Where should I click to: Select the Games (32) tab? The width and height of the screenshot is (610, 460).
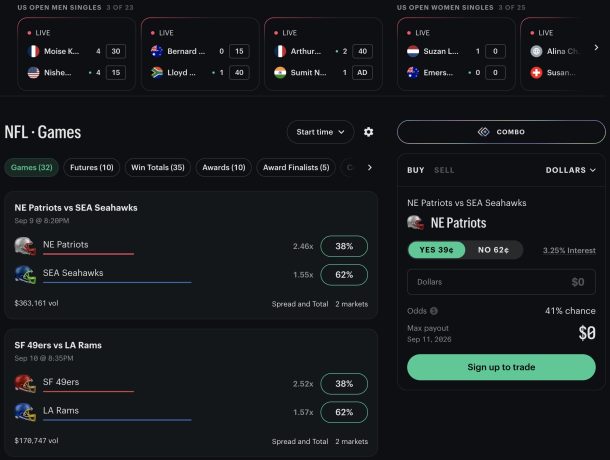pyautogui.click(x=32, y=167)
